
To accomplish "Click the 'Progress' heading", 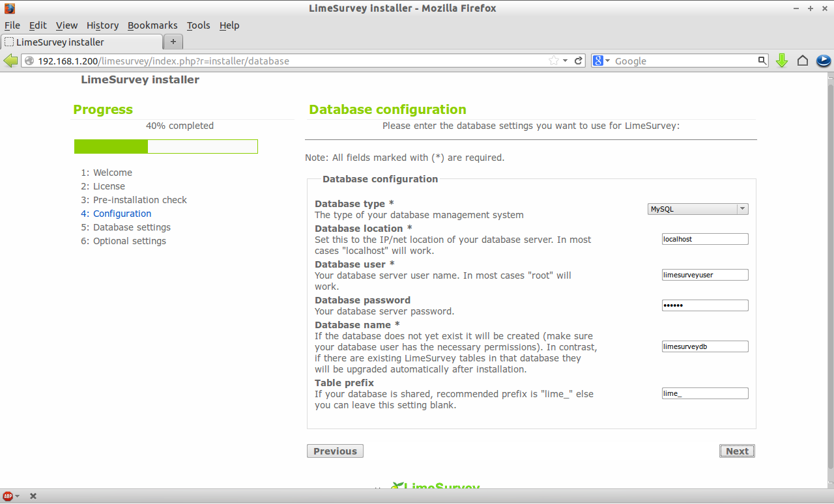I will click(103, 109).
